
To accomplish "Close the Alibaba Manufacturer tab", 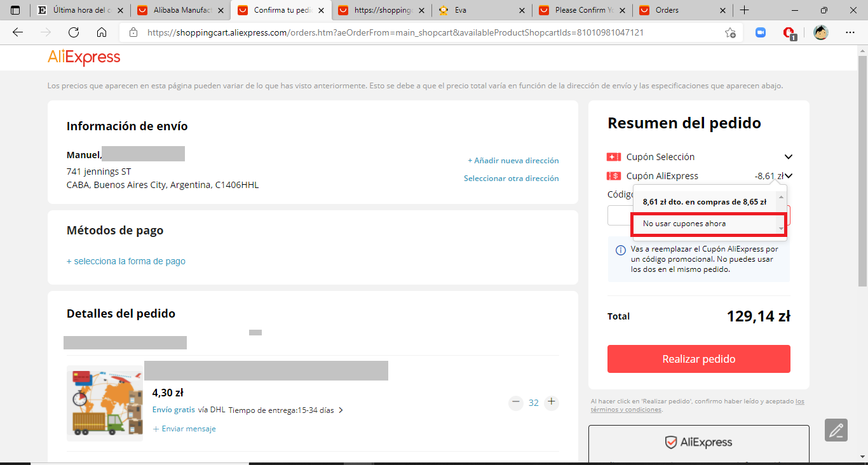I will [x=220, y=10].
